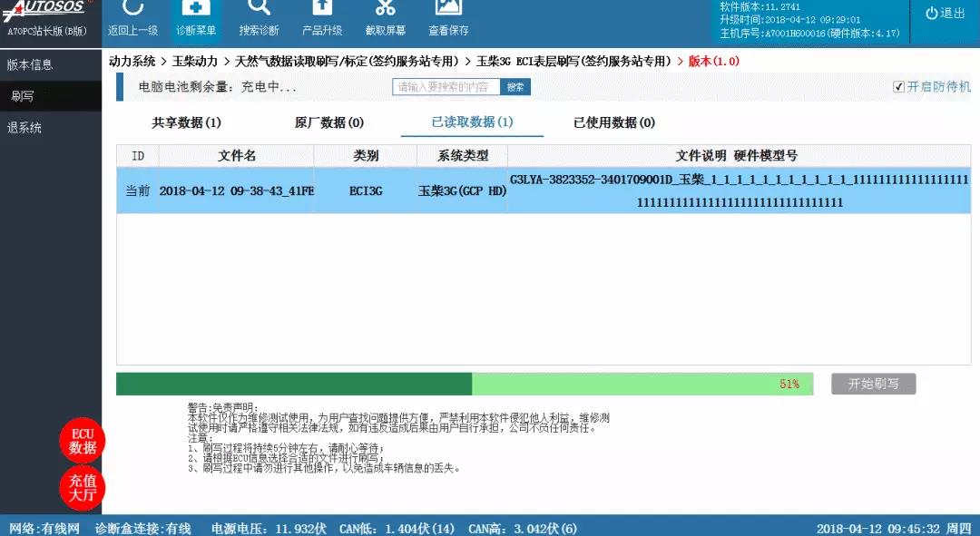Switch to the 已读取数据(1) tab
The height and width of the screenshot is (536, 980).
tap(472, 122)
